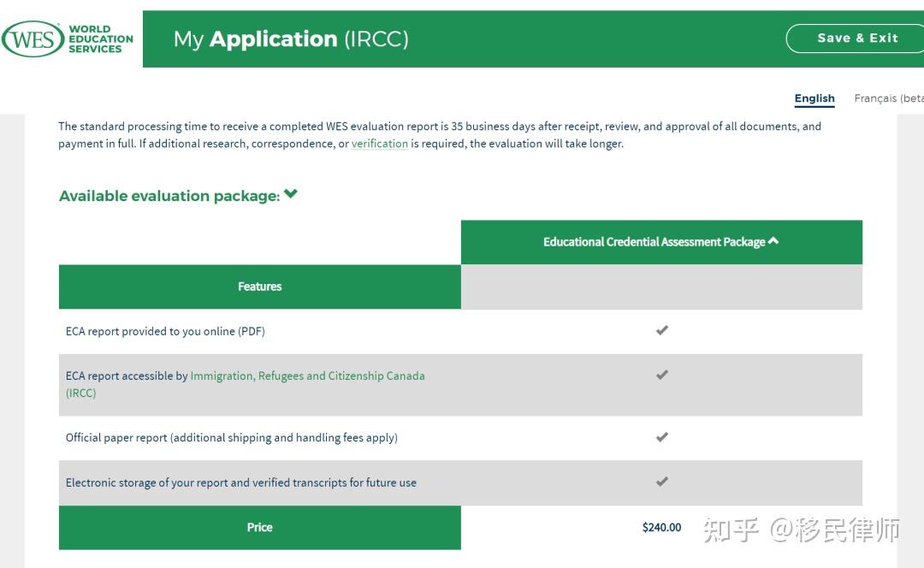Open the verification link
The width and height of the screenshot is (924, 568).
click(379, 144)
